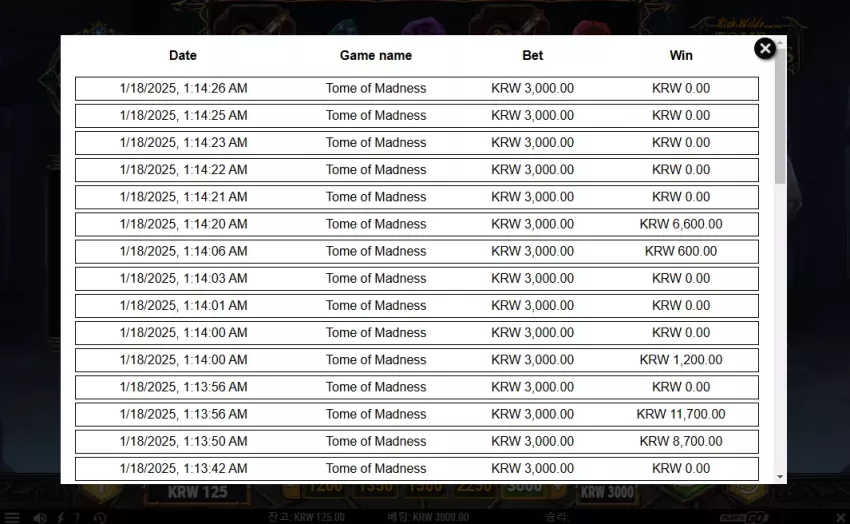Click the scroll up arrow of history list
850x524 pixels.
point(780,42)
